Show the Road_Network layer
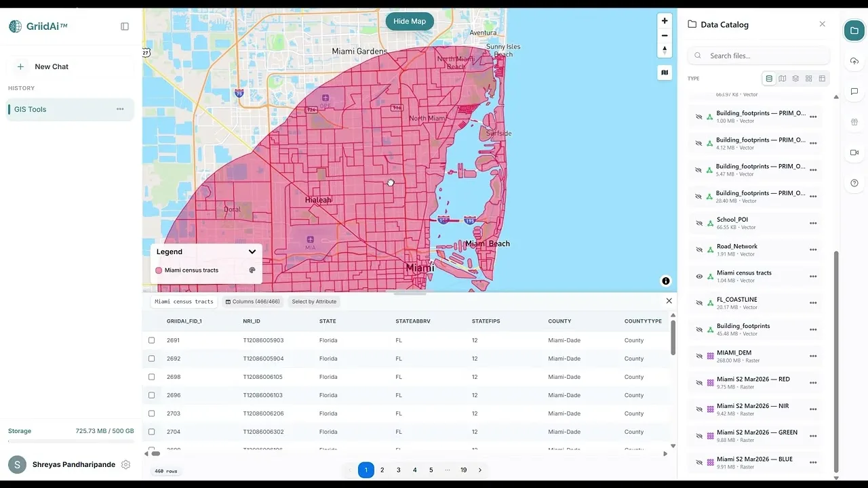This screenshot has height=488, width=868. tap(699, 250)
